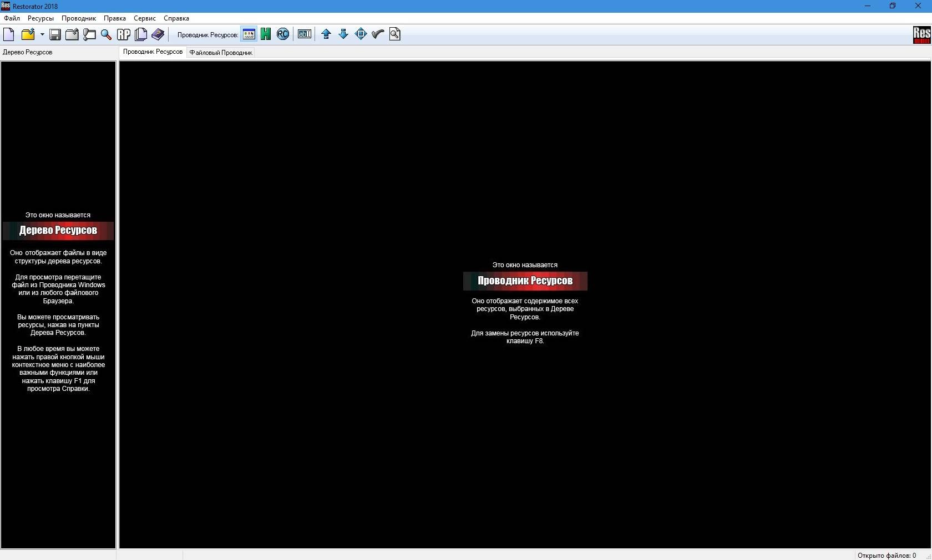Switch to the Проводник Ресурсов tab
This screenshot has height=560, width=932.
(153, 52)
